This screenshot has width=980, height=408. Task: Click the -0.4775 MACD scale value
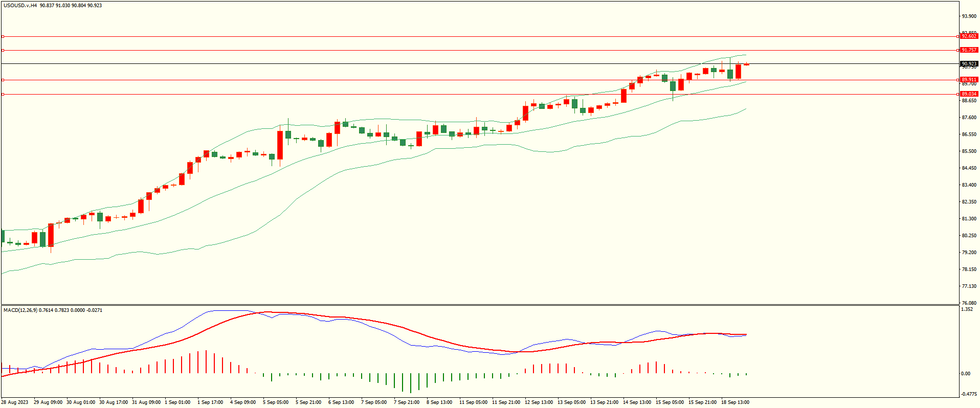968,394
